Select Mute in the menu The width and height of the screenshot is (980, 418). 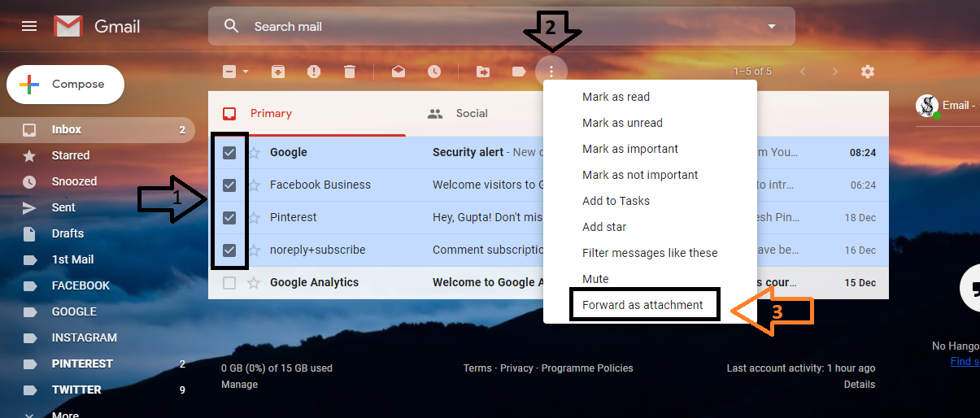[x=651, y=279]
